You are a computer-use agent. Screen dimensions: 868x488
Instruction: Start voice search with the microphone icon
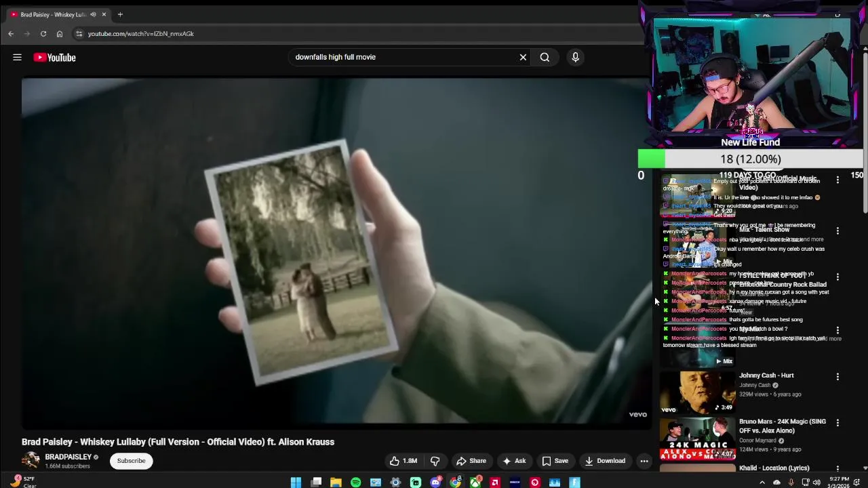575,58
